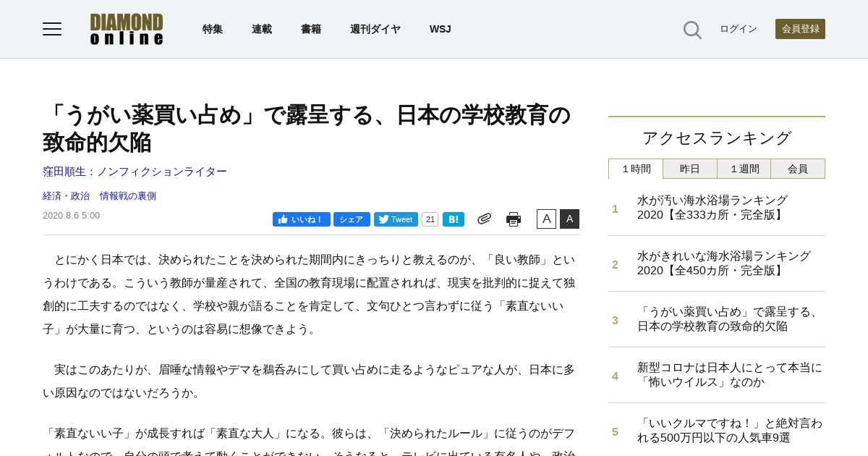Print the article with printer icon
868x456 pixels.
pos(514,219)
